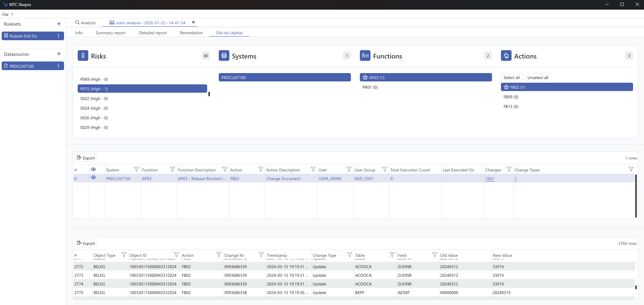This screenshot has width=644, height=305.
Task: Open the filter on the Change Type column
Action: (350, 254)
